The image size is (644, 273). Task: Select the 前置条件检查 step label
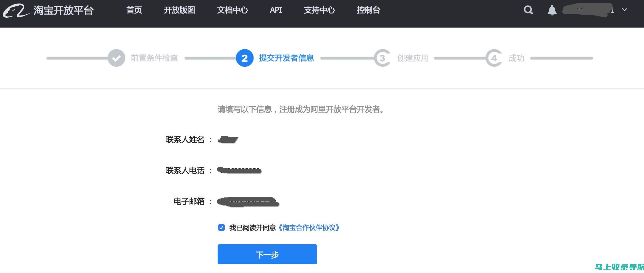154,58
